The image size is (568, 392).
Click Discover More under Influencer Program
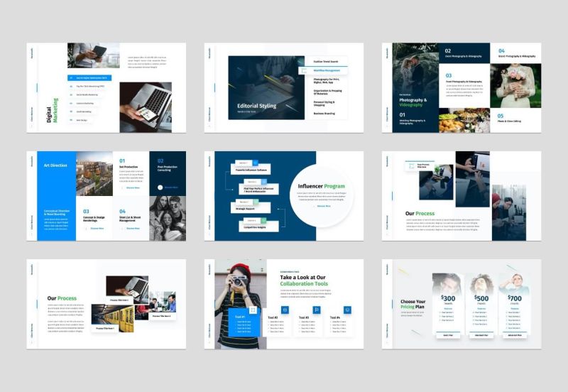coord(324,206)
